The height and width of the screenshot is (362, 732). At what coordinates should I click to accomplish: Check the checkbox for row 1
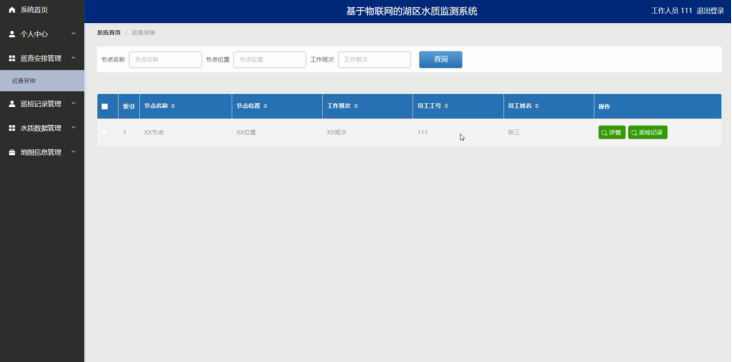(x=105, y=133)
